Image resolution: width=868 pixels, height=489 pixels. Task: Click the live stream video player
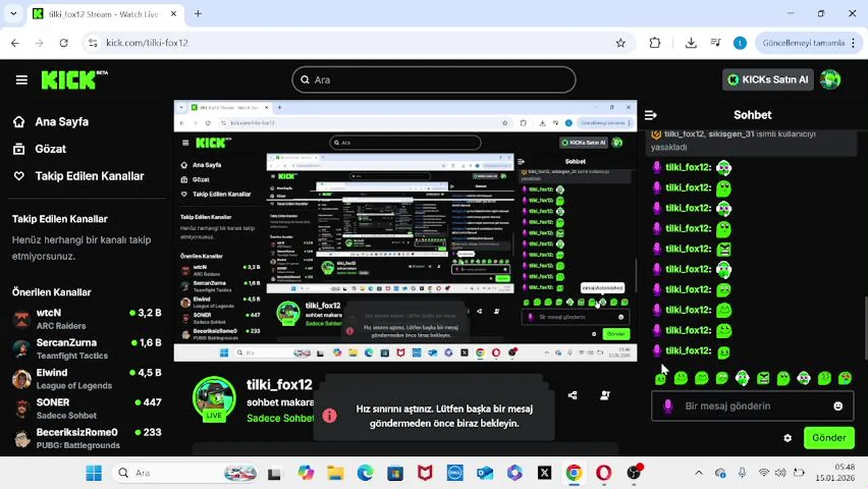pyautogui.click(x=405, y=231)
